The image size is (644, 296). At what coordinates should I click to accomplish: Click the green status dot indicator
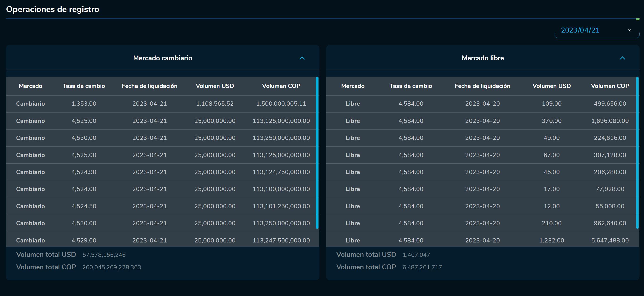click(638, 19)
